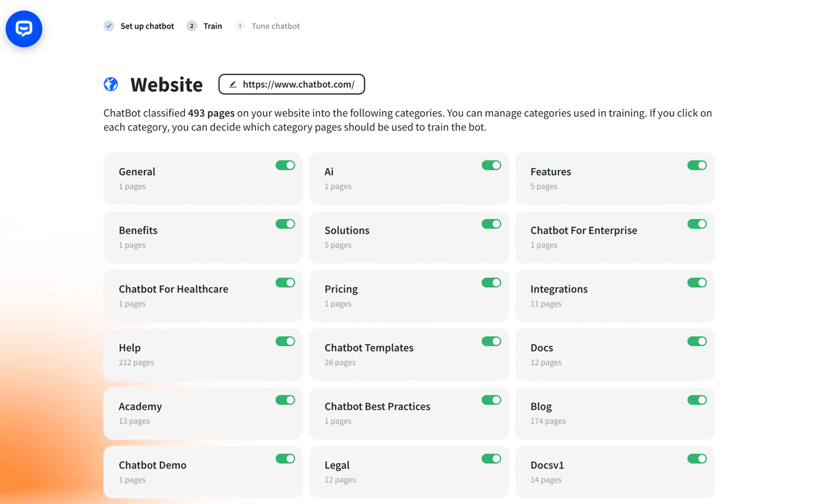Screen dimensions: 819x504
Task: Switch to the Train step
Action: coord(212,26)
